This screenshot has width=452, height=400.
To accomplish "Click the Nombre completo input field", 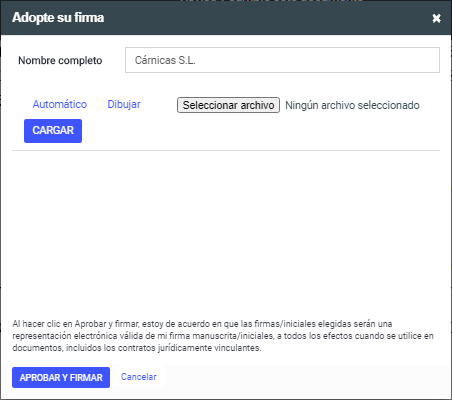I will coord(282,60).
